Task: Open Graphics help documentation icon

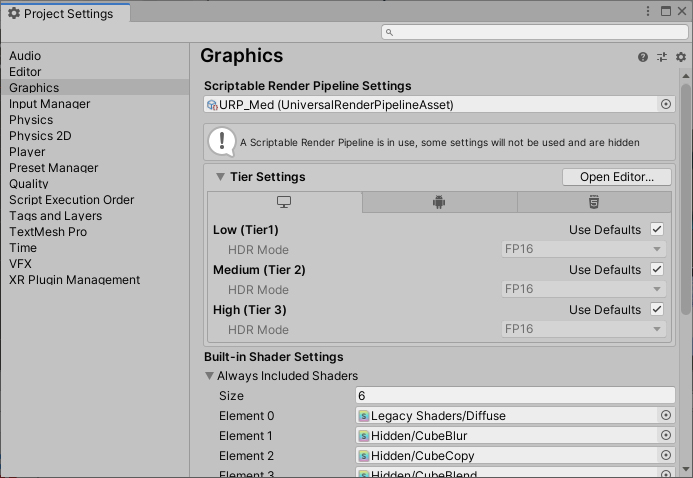Action: pyautogui.click(x=643, y=58)
